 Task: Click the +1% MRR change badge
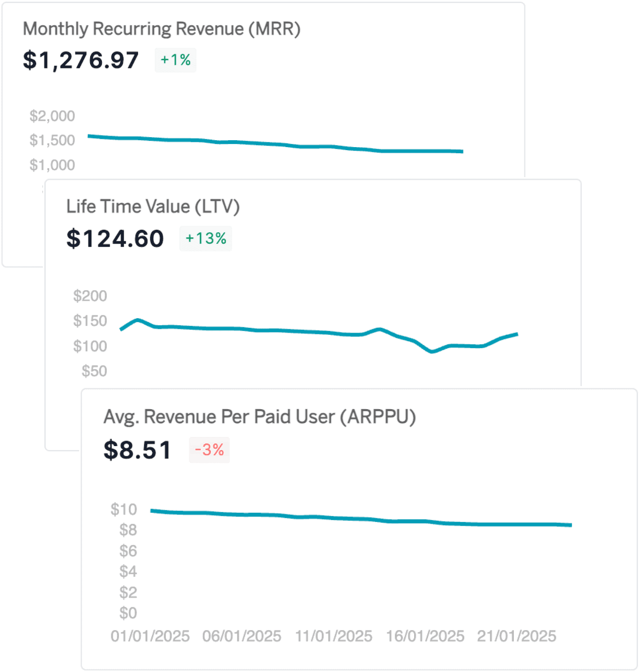(x=175, y=60)
